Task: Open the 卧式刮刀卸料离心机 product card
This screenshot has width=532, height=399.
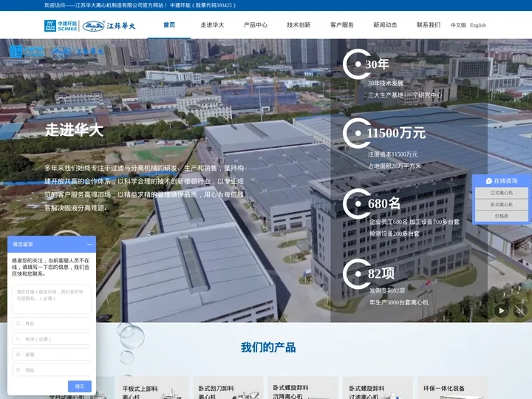Action: coord(228,388)
